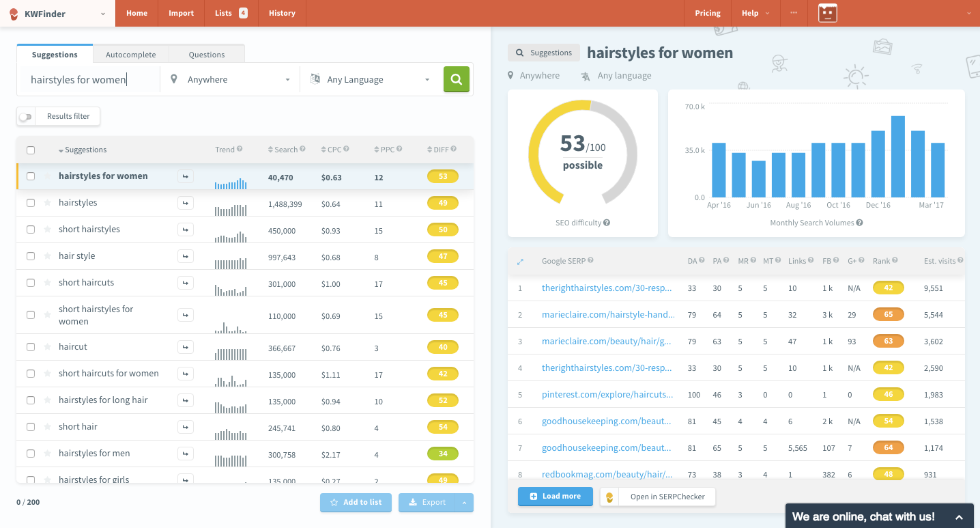Open the Any Language dropdown
The image size is (980, 528).
click(x=371, y=80)
